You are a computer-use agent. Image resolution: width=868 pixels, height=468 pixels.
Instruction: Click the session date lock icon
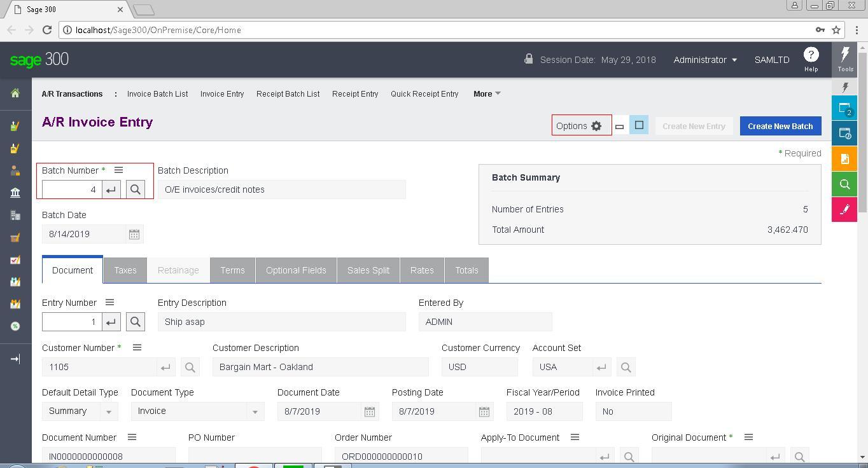point(528,59)
